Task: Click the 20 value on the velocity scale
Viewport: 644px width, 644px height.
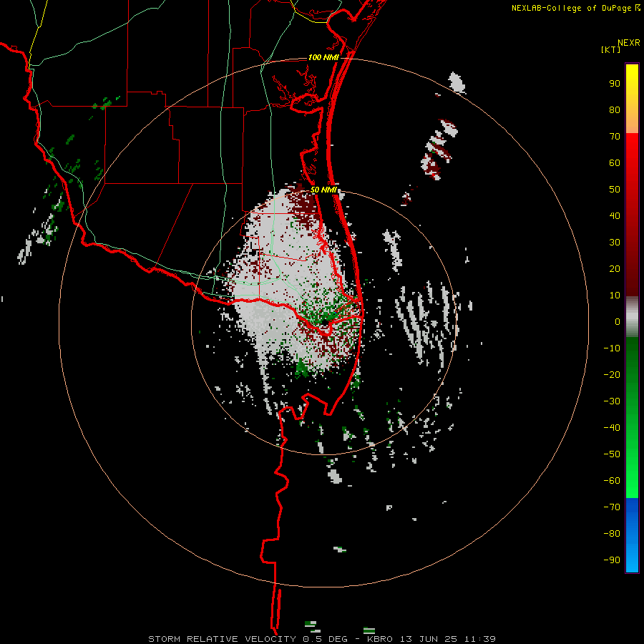Action: [x=615, y=269]
